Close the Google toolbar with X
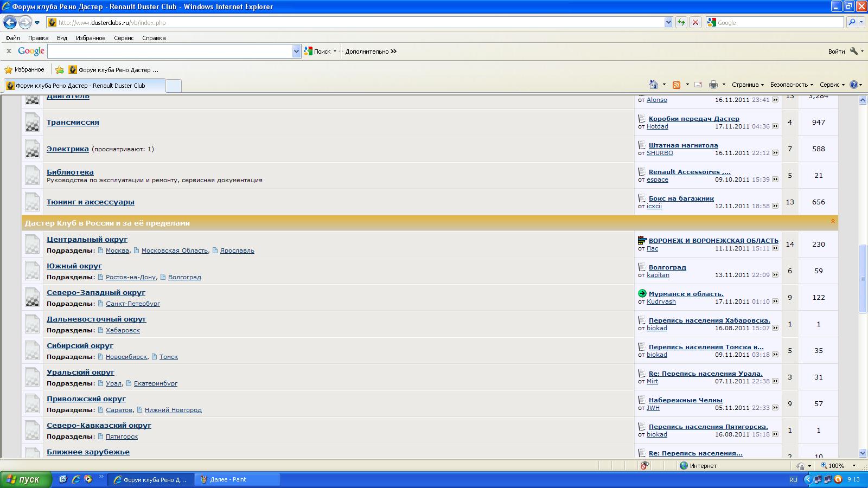The height and width of the screenshot is (488, 868). (9, 51)
